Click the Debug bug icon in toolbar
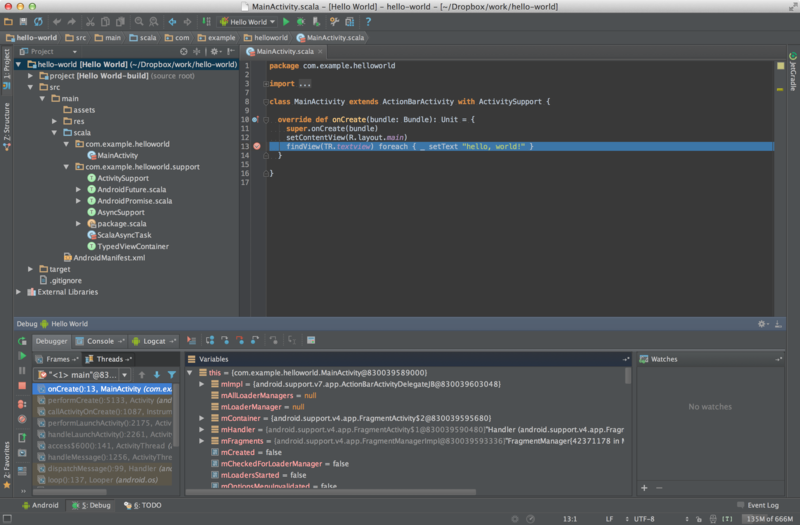Screen dimensions: 800x525 (301, 21)
